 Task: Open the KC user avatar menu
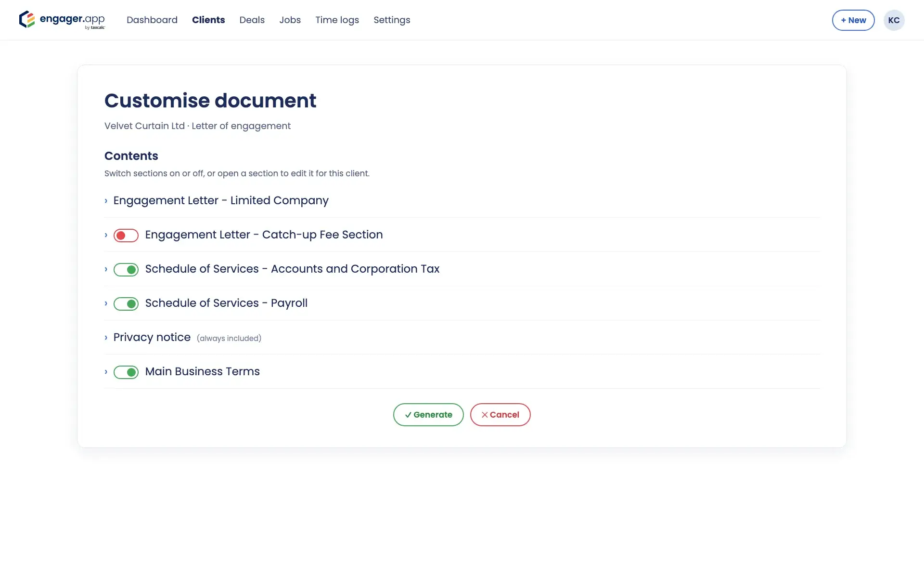click(x=894, y=20)
